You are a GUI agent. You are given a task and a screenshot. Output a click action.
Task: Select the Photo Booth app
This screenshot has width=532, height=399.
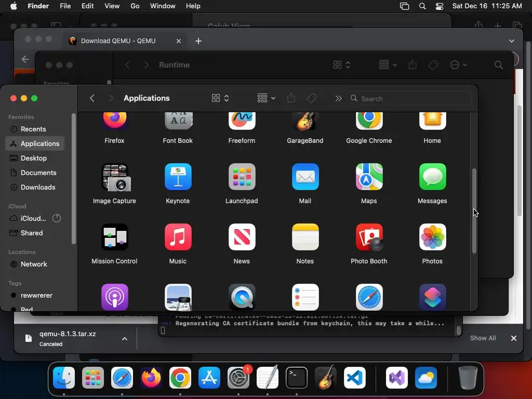pos(369,237)
